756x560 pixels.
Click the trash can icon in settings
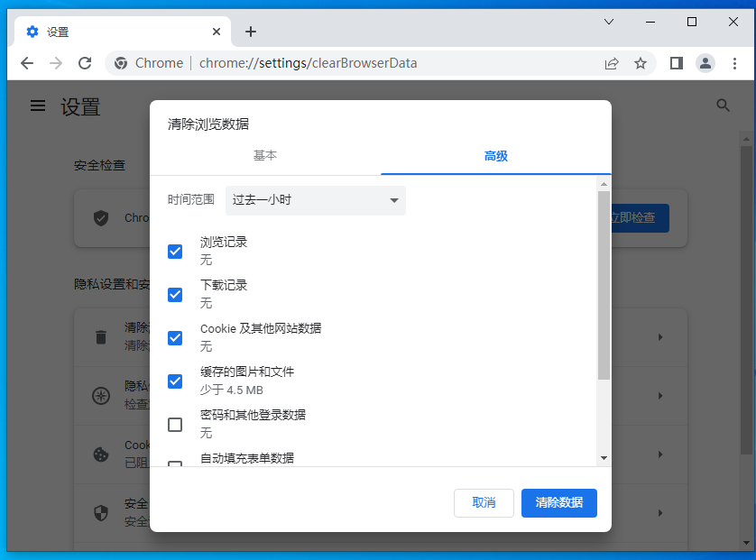click(101, 337)
